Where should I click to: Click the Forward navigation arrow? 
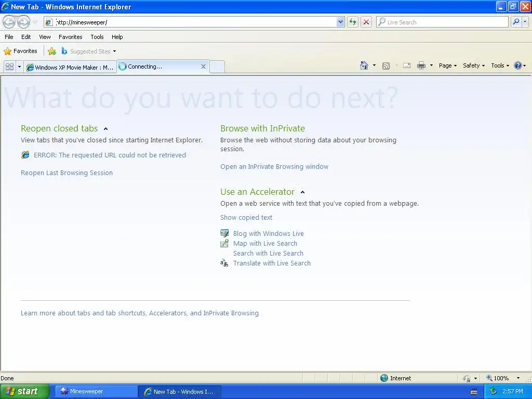[23, 22]
